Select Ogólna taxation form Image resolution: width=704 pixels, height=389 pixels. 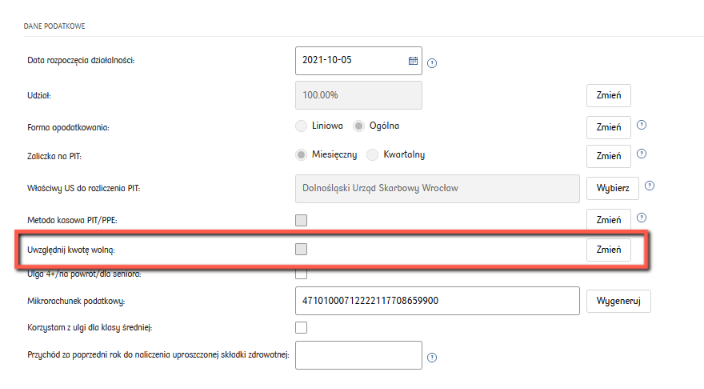358,126
